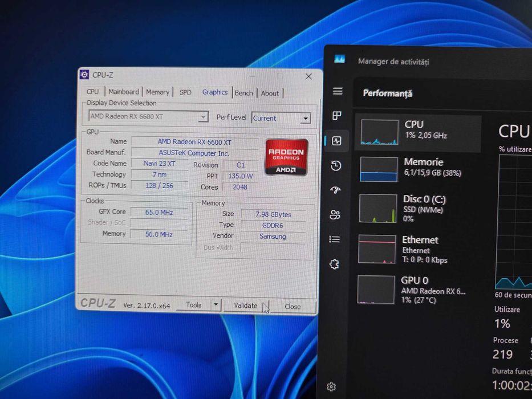Open Startup apps icon in Task Manager sidebar
Screen dimensions: 532x399
(x=335, y=190)
